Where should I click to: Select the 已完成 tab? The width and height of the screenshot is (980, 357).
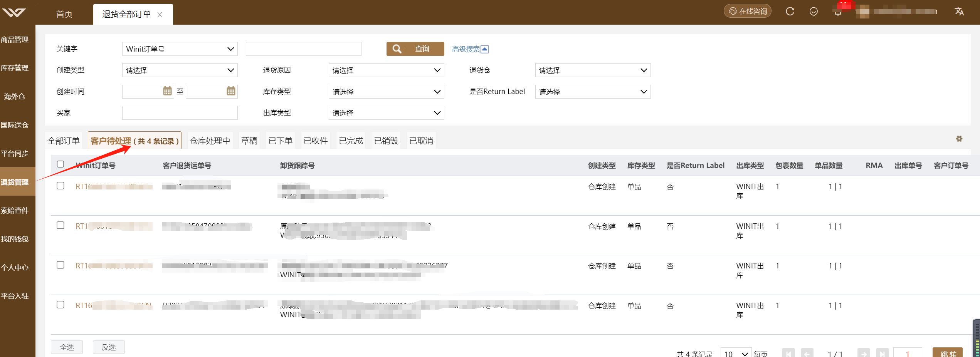[x=351, y=141]
